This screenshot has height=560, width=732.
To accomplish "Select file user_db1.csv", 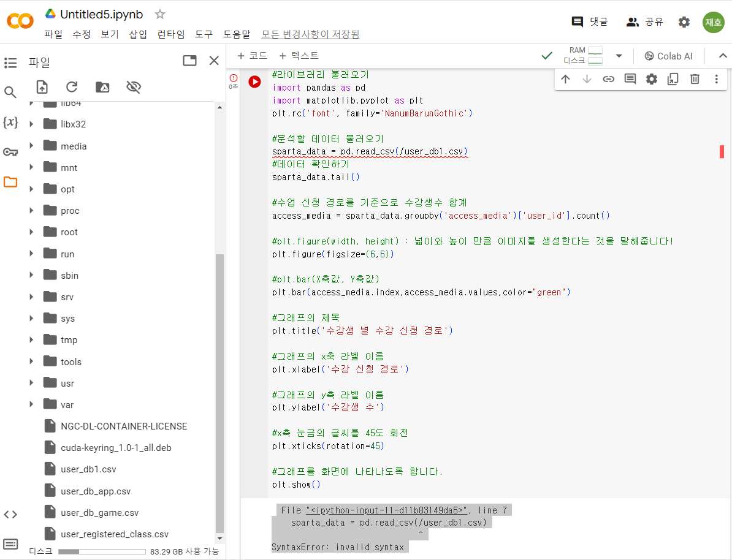I will (88, 469).
